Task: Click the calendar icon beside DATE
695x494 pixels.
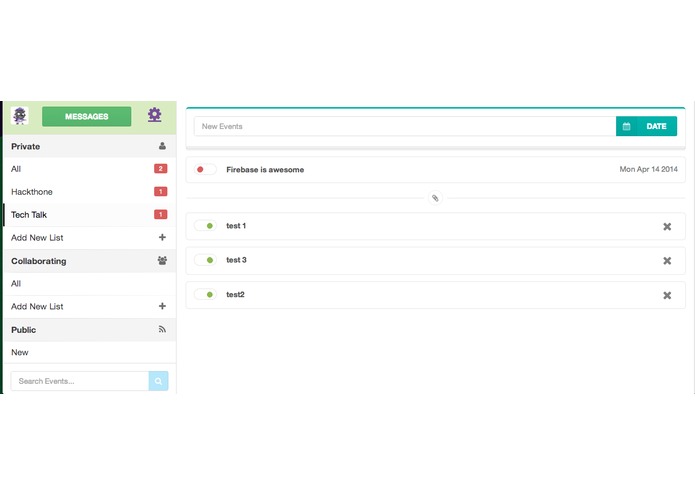Action: [626, 126]
